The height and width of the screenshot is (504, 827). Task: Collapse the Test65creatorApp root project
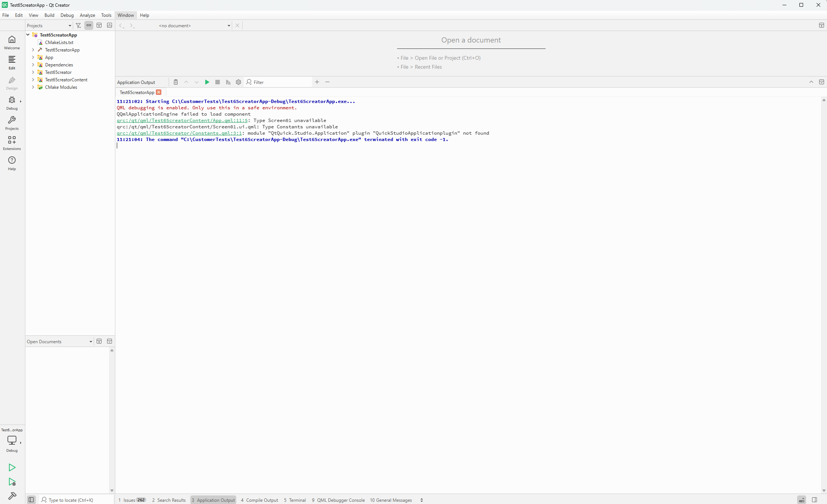28,35
